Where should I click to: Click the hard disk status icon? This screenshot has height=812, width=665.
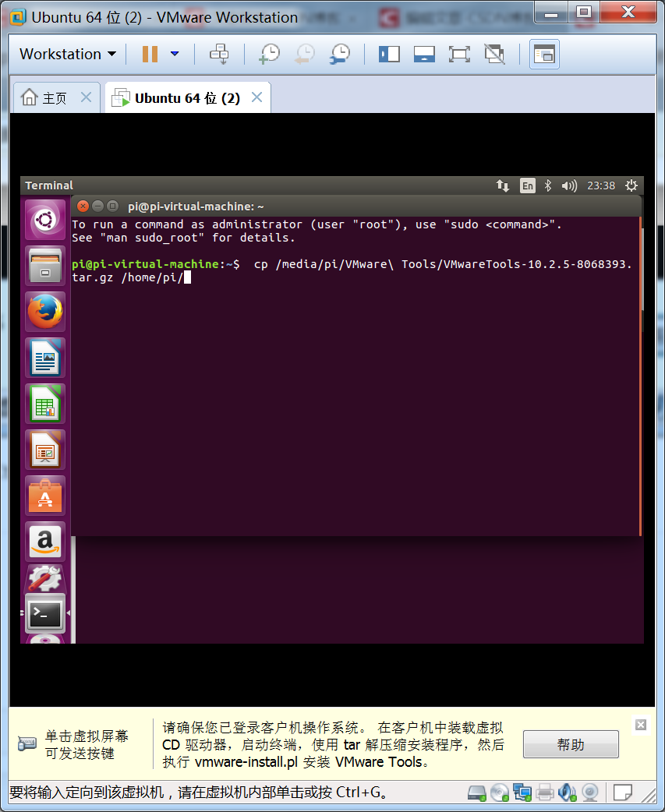(x=476, y=793)
